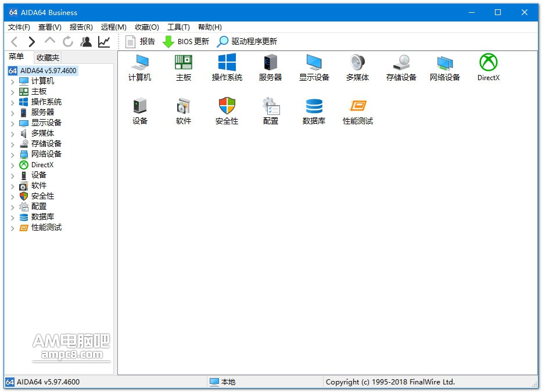Click the FinalWire copyright text in status bar
This screenshot has height=392, width=542.
point(390,382)
